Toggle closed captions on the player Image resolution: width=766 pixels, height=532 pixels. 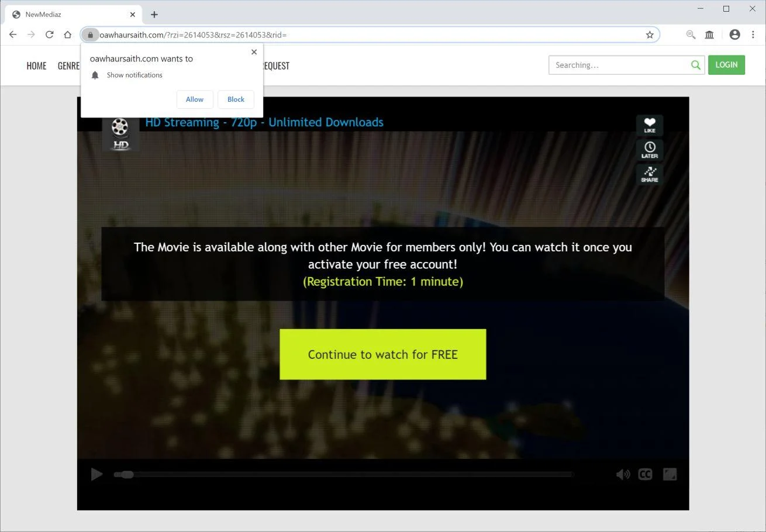(x=645, y=474)
